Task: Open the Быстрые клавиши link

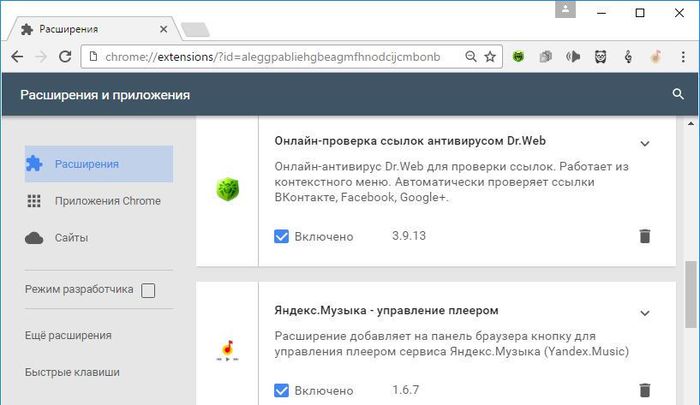Action: [72, 372]
